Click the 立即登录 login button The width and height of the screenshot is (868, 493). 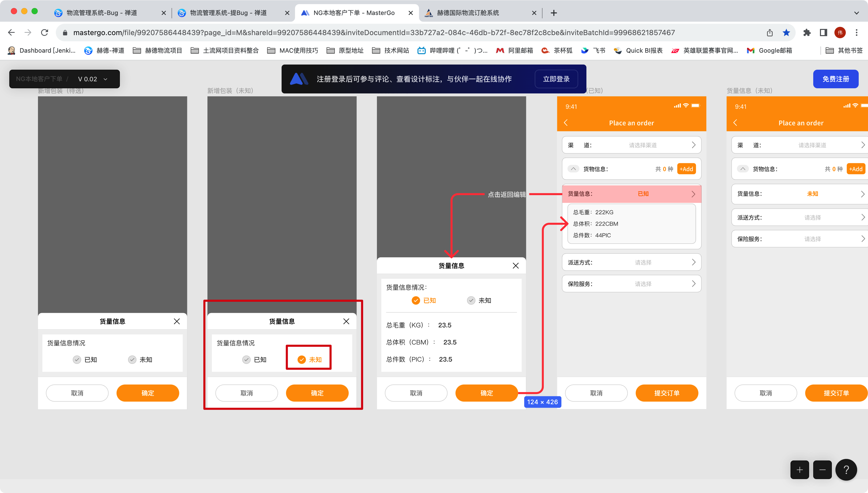[556, 79]
